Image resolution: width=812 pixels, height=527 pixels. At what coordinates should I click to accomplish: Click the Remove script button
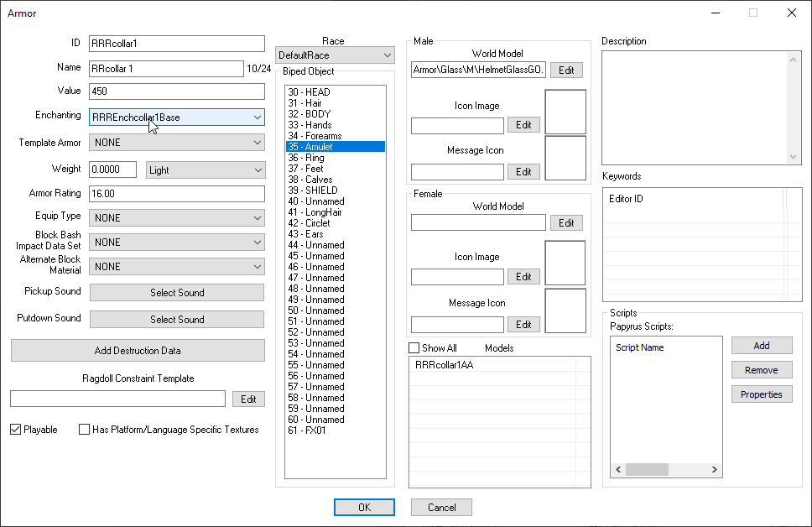pos(762,370)
